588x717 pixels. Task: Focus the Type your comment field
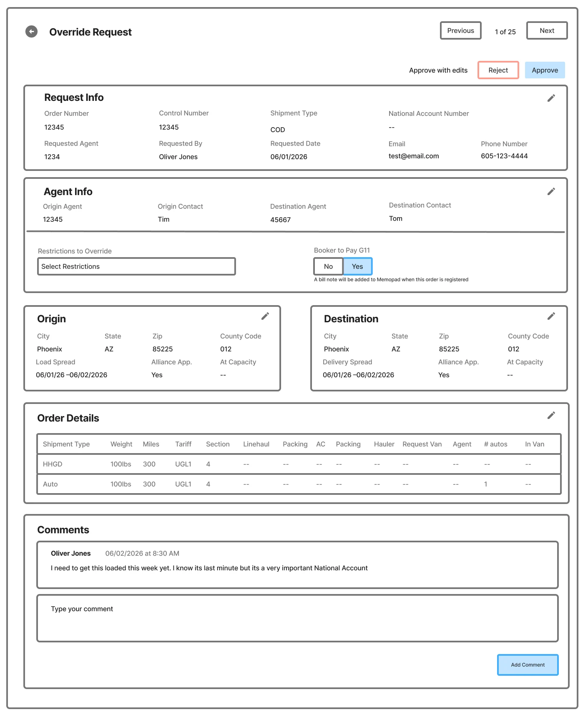[x=297, y=618]
